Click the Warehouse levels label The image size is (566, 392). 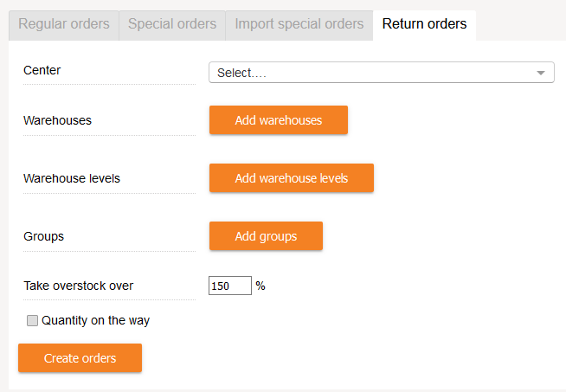point(72,178)
